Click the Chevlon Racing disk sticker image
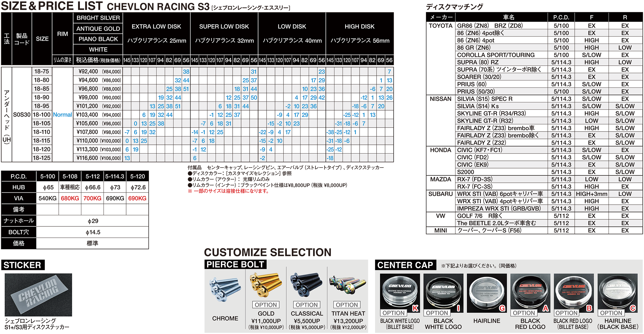This screenshot has width=644, height=334. [x=38, y=295]
